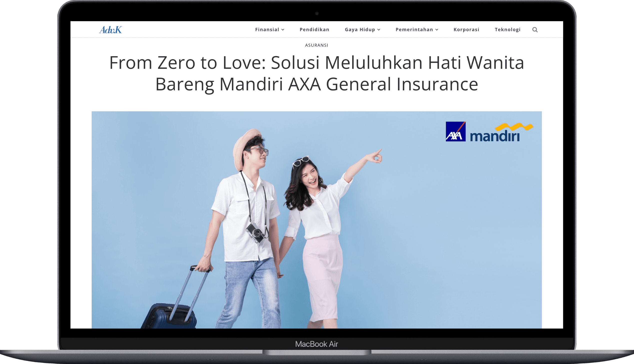Expand the Gaya Hidup dropdown menu

click(360, 30)
